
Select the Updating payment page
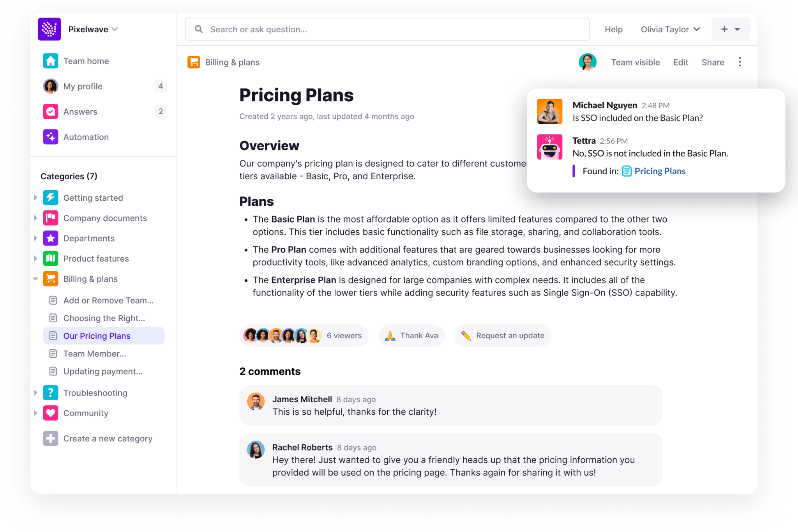click(x=102, y=371)
